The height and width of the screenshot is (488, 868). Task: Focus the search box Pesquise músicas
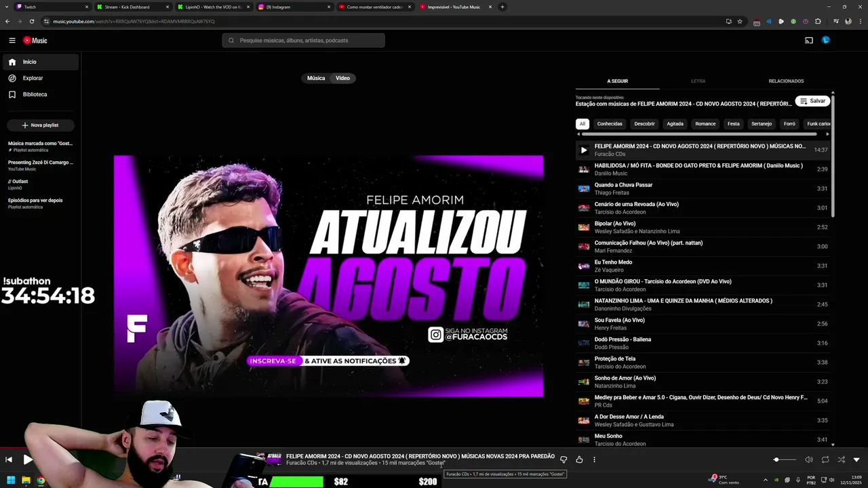(303, 41)
